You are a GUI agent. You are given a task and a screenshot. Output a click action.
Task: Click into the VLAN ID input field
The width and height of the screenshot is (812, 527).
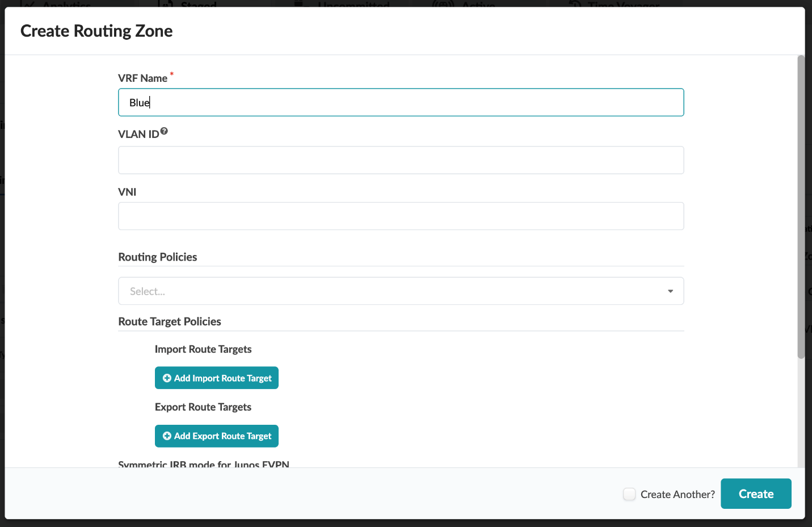pyautogui.click(x=401, y=160)
